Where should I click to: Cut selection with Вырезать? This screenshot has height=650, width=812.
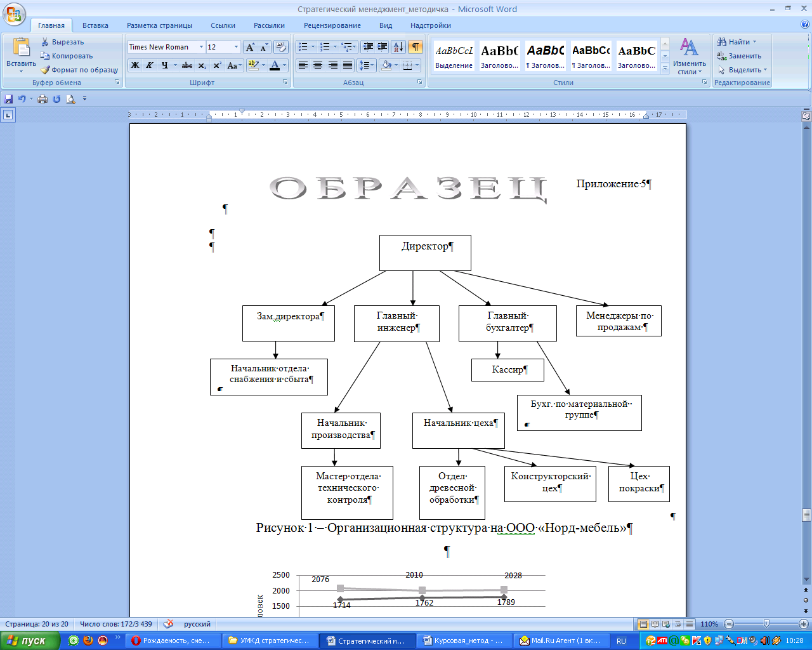coord(62,42)
